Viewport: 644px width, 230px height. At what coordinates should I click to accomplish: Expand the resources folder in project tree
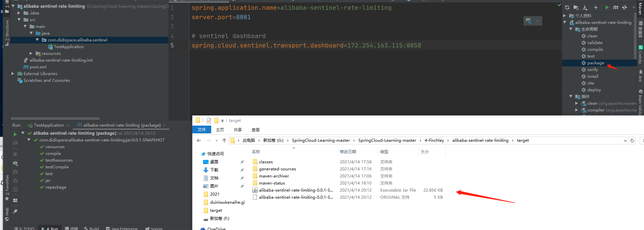click(x=31, y=54)
